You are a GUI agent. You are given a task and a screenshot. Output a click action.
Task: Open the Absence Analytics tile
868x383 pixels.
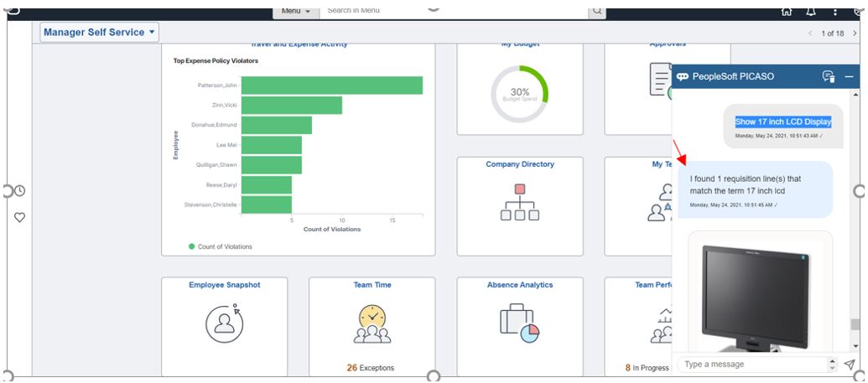(520, 327)
